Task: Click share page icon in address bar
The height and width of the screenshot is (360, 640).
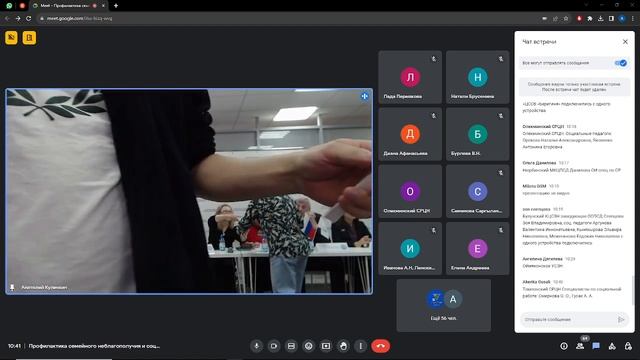Action: [555, 18]
